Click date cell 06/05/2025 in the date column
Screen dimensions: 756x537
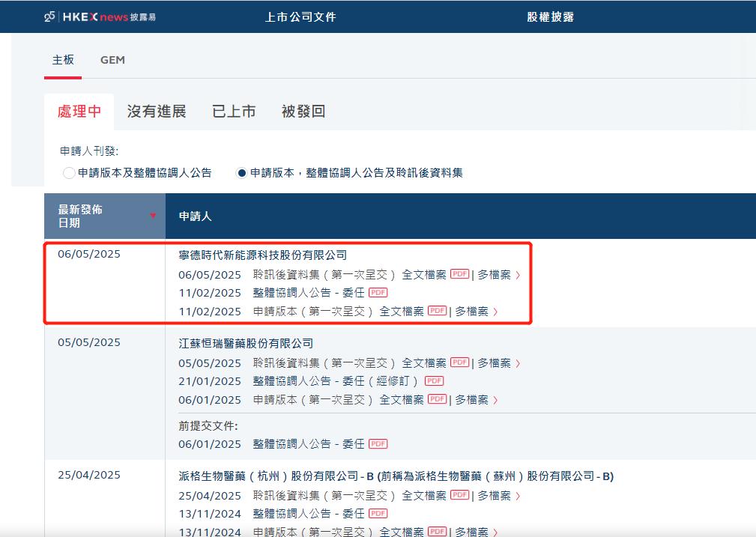[89, 254]
